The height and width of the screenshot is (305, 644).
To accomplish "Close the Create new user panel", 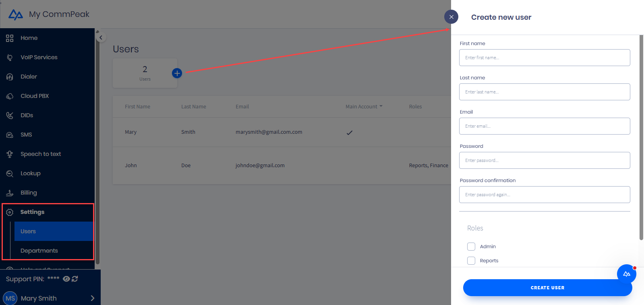I will pos(451,17).
